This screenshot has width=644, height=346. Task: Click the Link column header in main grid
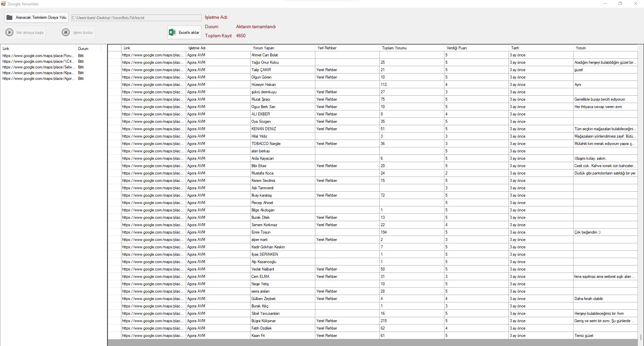point(154,48)
